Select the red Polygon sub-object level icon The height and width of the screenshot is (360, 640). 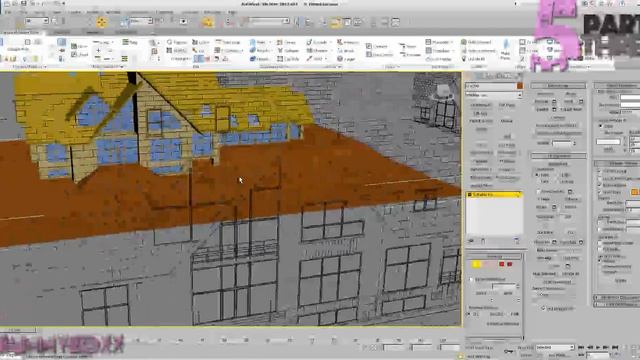coord(502,264)
